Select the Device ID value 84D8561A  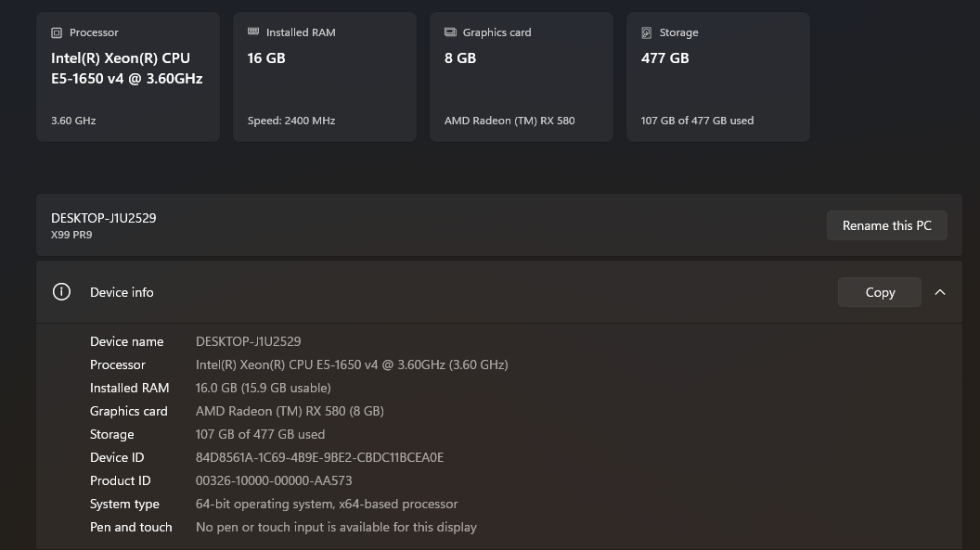(x=319, y=457)
